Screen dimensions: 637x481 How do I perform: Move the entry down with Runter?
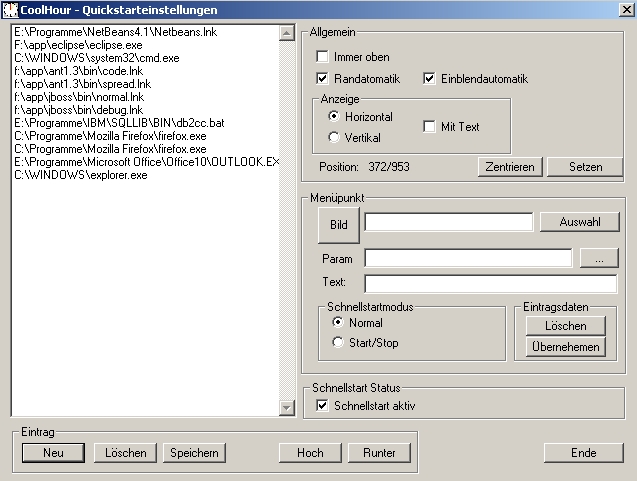pyautogui.click(x=379, y=453)
